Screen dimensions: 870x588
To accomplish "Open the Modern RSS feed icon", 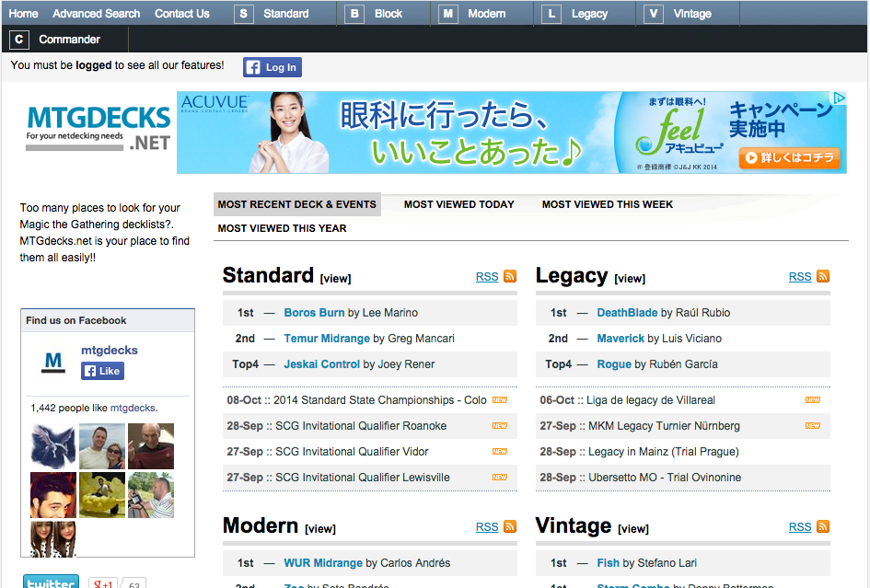I will pos(510,526).
